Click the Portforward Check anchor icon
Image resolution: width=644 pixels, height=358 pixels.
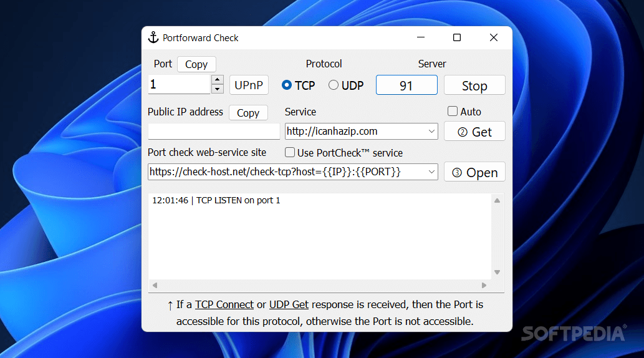[153, 37]
